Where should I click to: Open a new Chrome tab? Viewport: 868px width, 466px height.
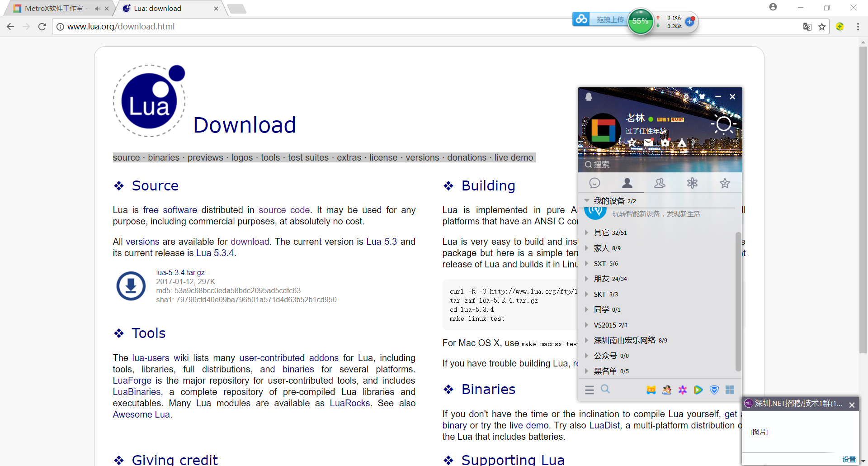236,9
